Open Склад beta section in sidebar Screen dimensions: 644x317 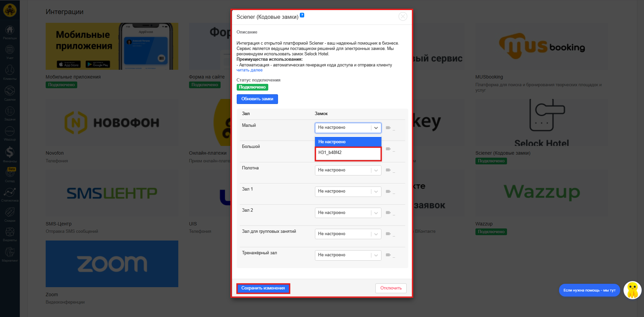click(10, 175)
